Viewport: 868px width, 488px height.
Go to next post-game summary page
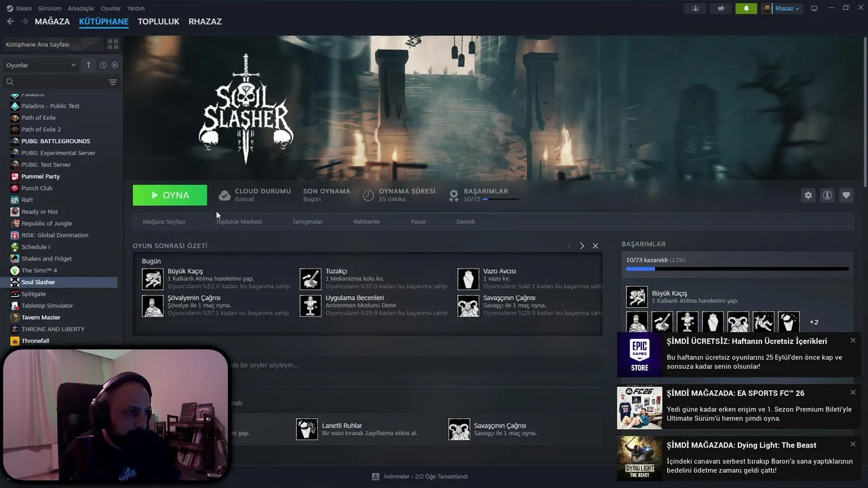(582, 246)
